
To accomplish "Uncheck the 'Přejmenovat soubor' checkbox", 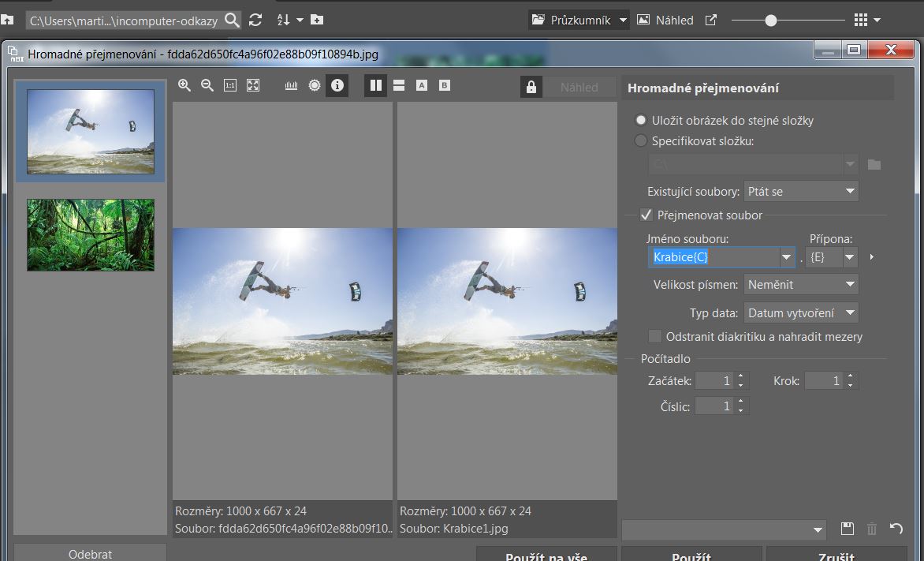I will point(646,215).
